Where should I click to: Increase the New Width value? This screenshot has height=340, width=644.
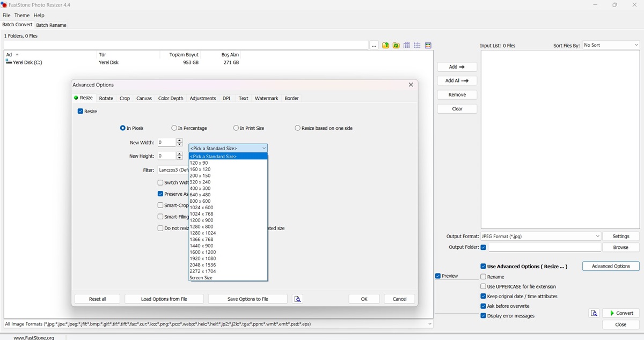tap(179, 141)
